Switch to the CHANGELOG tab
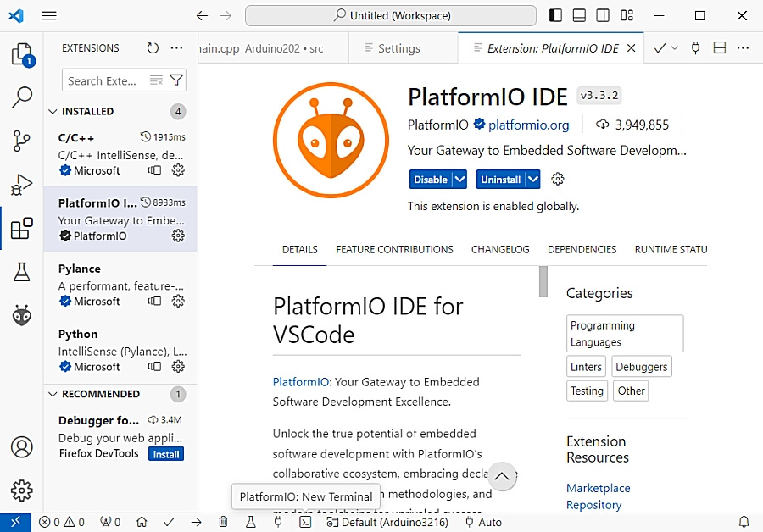 (x=500, y=249)
